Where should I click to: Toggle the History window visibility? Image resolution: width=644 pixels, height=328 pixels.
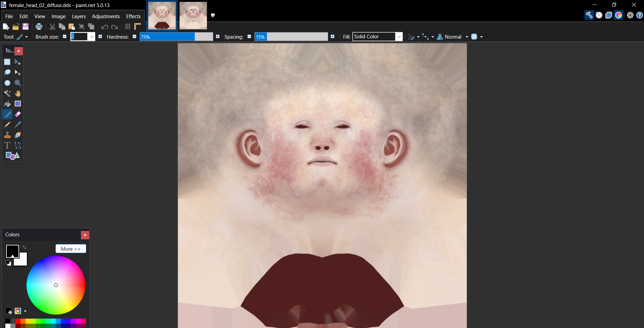tap(599, 15)
